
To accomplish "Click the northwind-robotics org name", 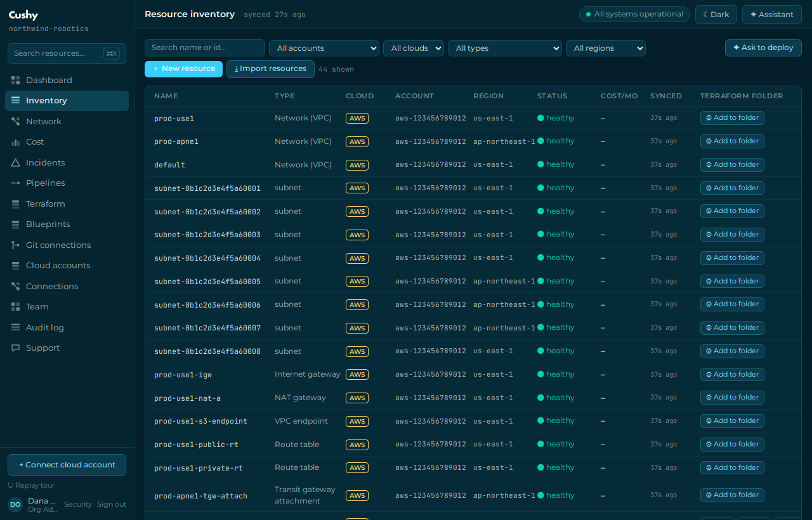I will 49,29.
